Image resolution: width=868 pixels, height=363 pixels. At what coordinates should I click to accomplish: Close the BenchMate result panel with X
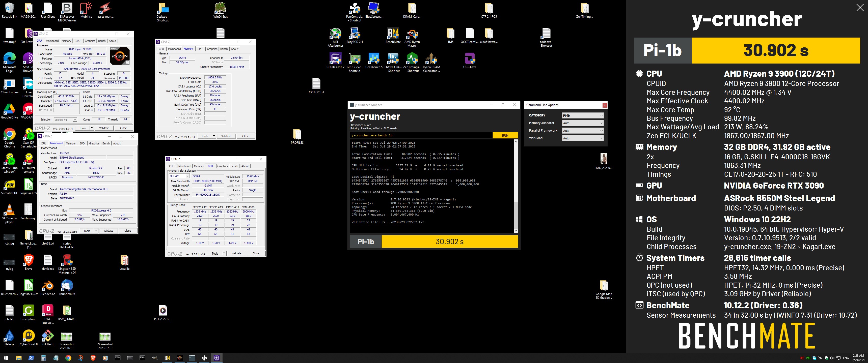(x=860, y=8)
